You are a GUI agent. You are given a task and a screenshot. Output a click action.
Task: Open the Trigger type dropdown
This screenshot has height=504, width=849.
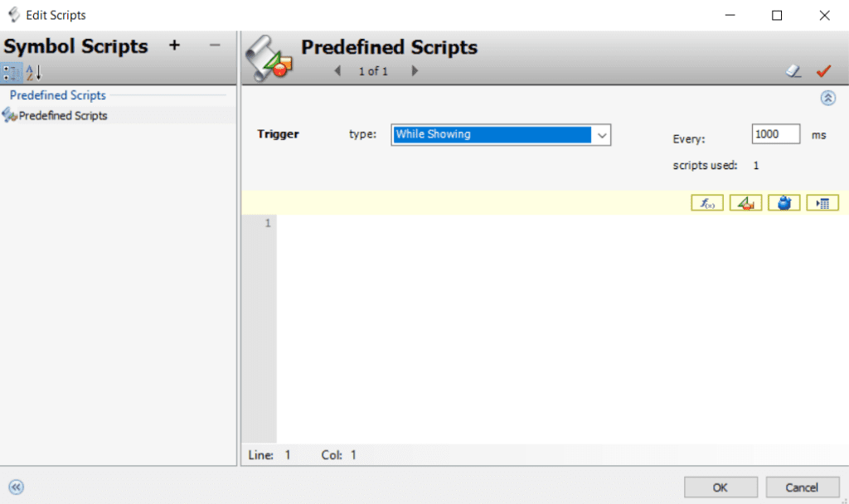602,134
